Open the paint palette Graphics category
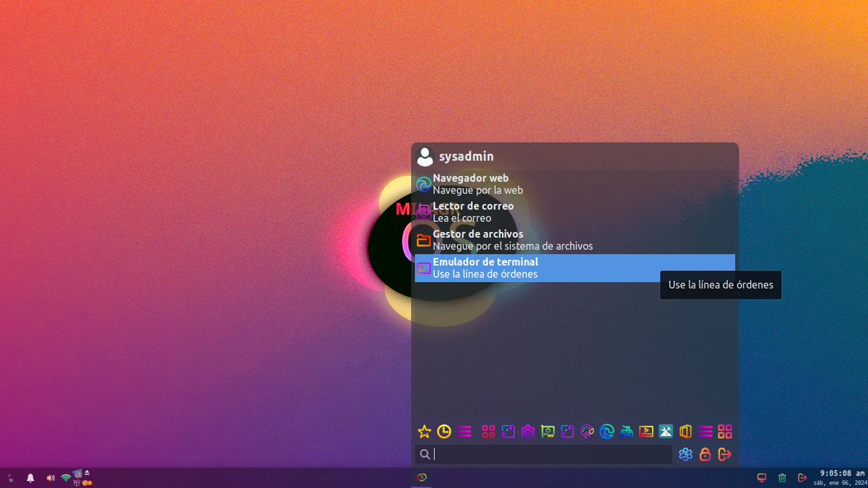Image resolution: width=868 pixels, height=488 pixels. tap(587, 432)
